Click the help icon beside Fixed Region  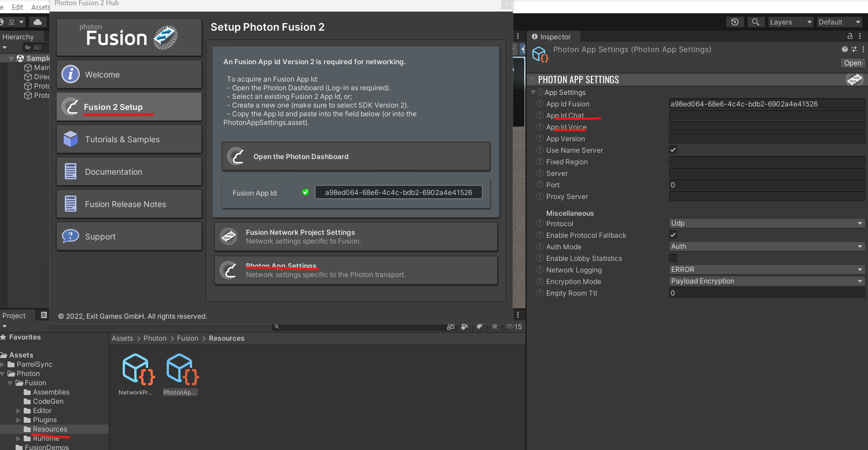pyautogui.click(x=540, y=162)
